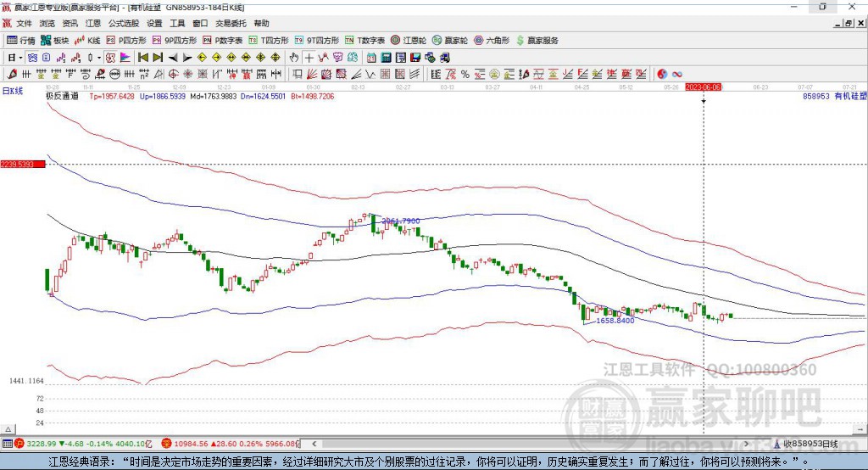This screenshot has height=470, width=868.
Task: Open the 资讯 menu
Action: [70, 23]
